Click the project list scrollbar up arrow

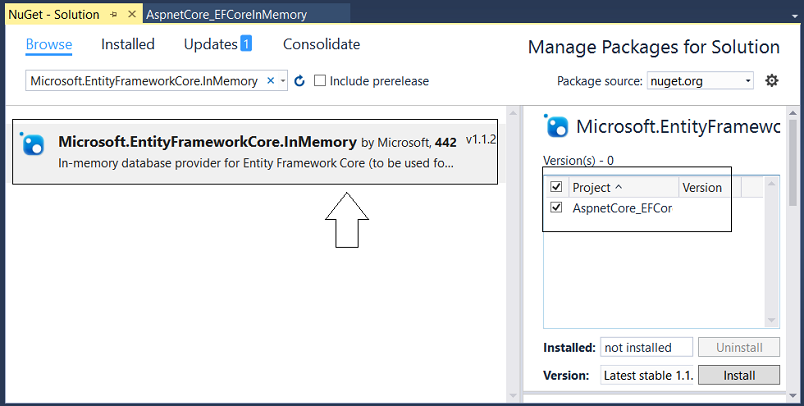pyautogui.click(x=771, y=183)
